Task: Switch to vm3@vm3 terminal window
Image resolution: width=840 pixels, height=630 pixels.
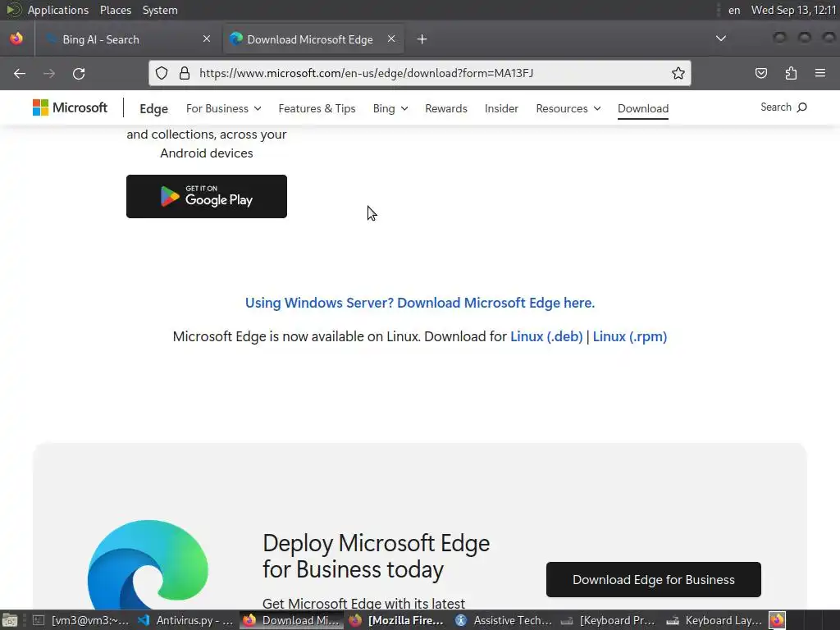Action: tap(80, 620)
